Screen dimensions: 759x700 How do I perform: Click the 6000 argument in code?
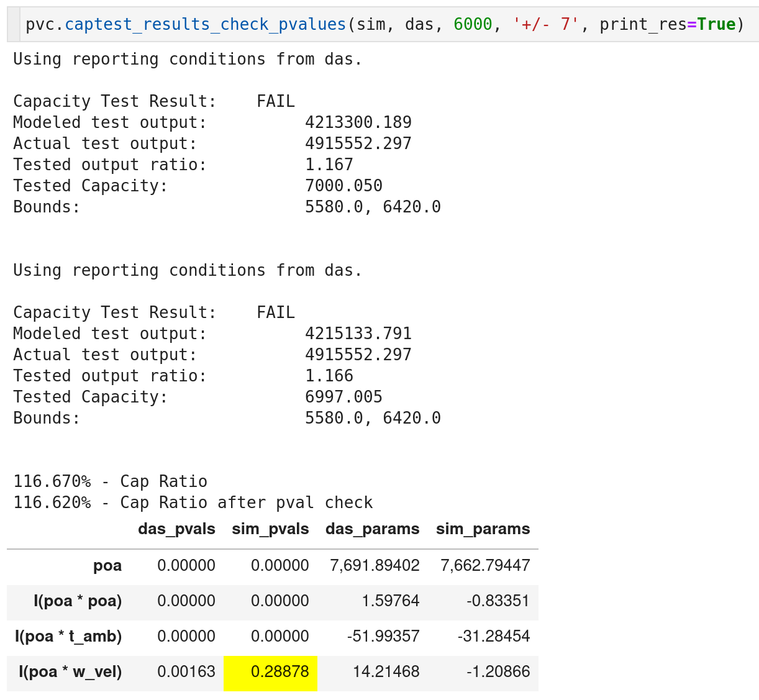coord(473,25)
